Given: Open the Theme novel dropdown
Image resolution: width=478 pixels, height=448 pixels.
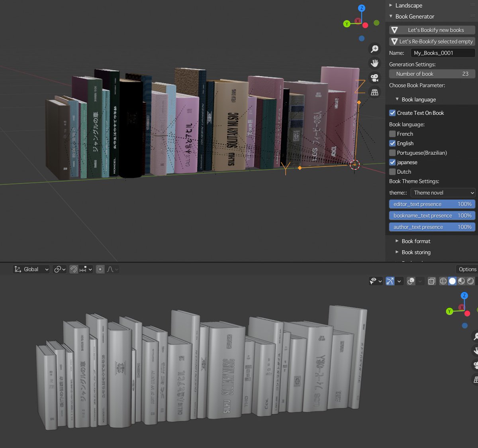Looking at the screenshot, I should [443, 193].
